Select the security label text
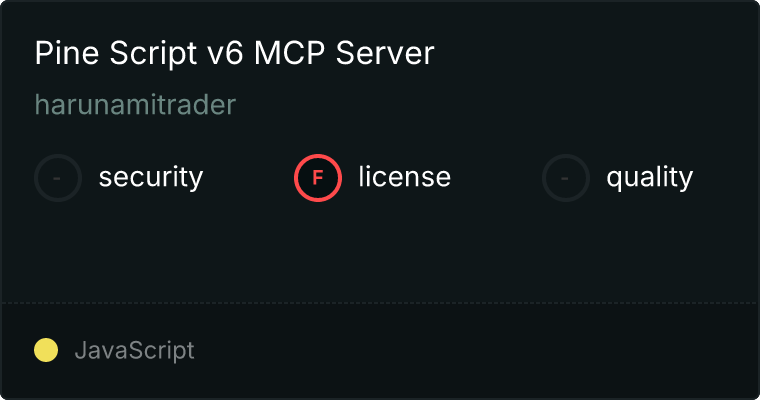760x400 pixels. coord(151,177)
